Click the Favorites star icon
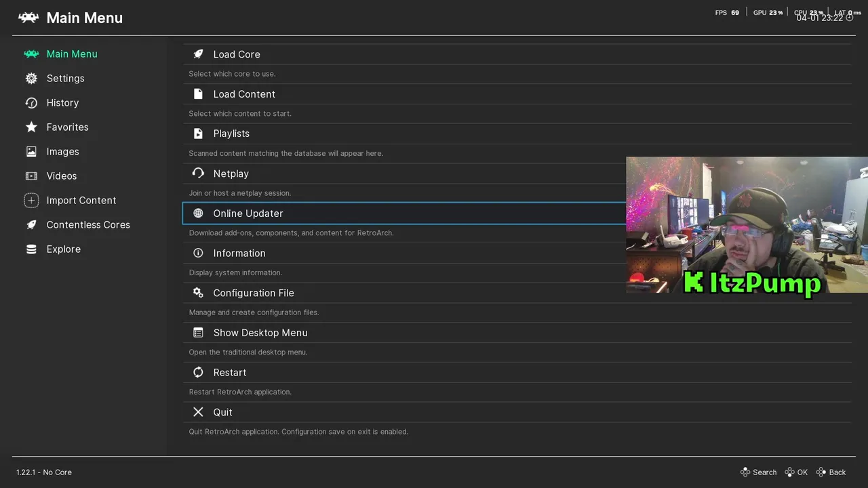Screen dimensions: 868x488 pyautogui.click(x=31, y=127)
